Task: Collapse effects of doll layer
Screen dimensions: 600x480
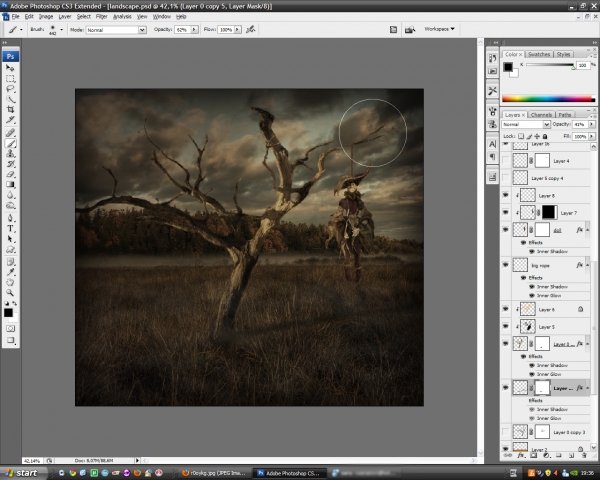Action: pos(587,230)
